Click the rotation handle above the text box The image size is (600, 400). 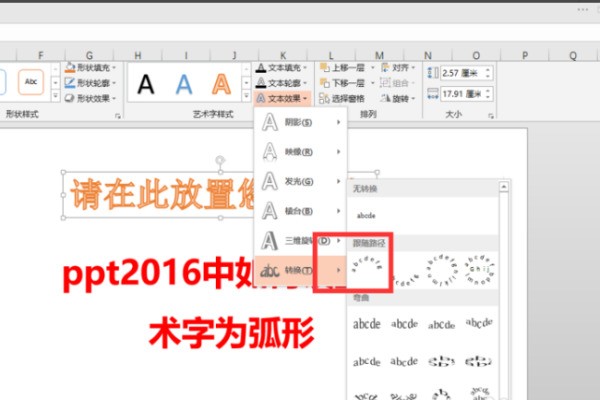(x=220, y=159)
